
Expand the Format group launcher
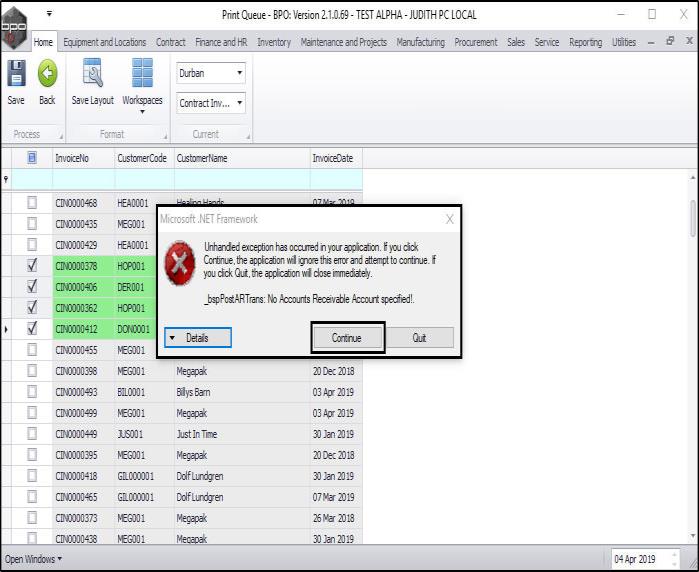coord(165,136)
